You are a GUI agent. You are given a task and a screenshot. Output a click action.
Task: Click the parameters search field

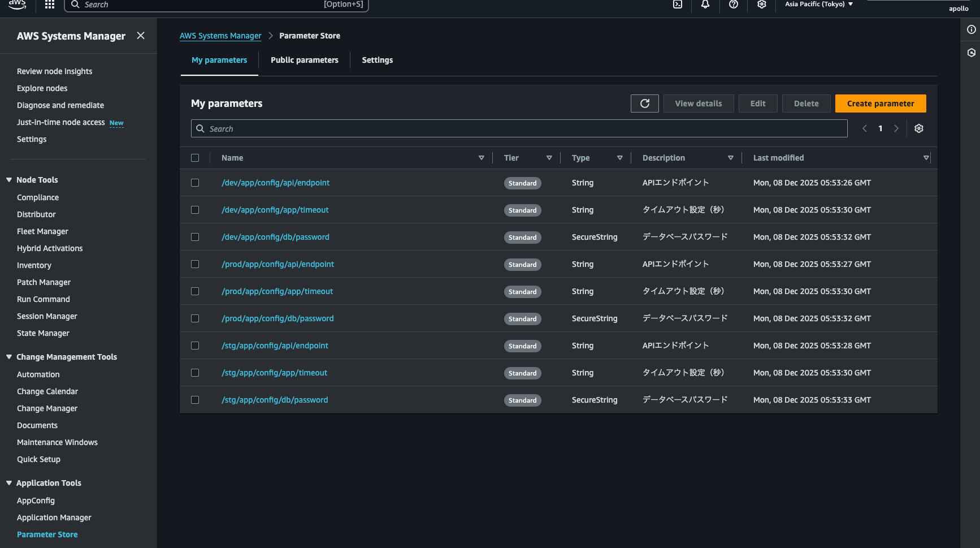519,129
